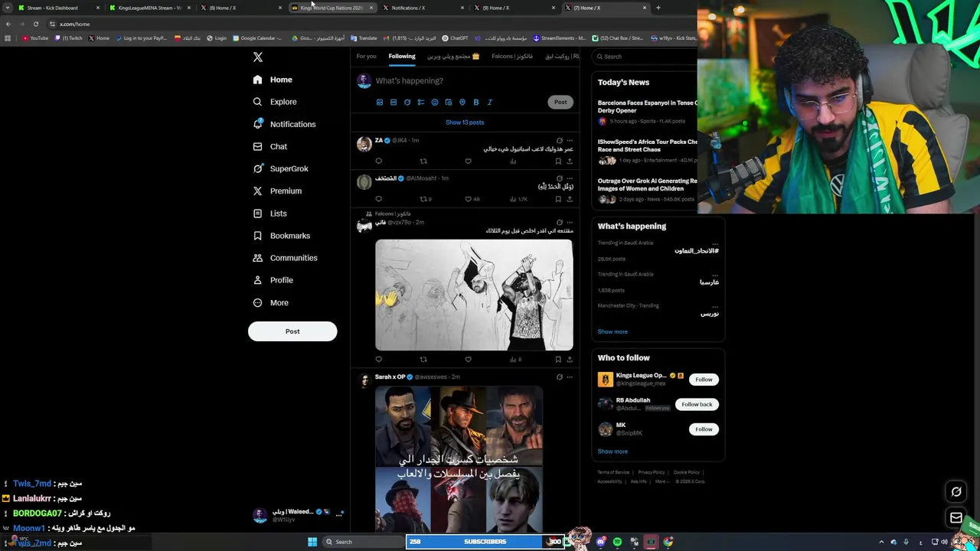Open the game characters collage image
Viewport: 980px width, 551px height.
coord(459,458)
